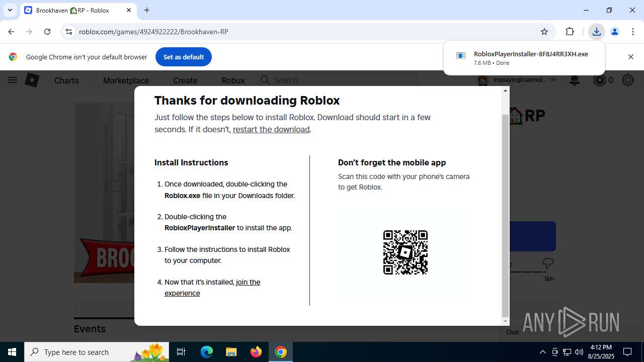The width and height of the screenshot is (644, 362).
Task: Launch Firefox from the taskbar
Action: (x=256, y=352)
